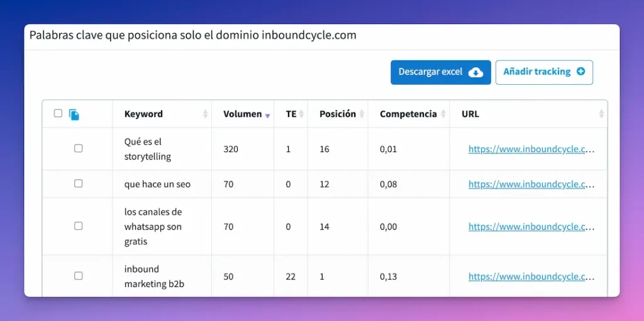Download the table with Descargar excel

pyautogui.click(x=441, y=72)
